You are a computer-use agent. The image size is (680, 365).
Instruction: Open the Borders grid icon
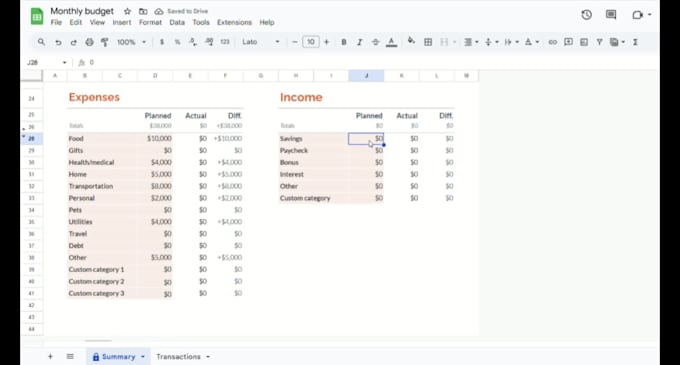point(428,42)
